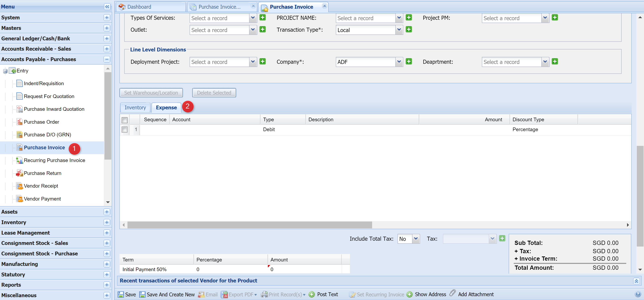Click the grid horizontal scrollbar thumb
The image size is (644, 300).
click(x=249, y=225)
